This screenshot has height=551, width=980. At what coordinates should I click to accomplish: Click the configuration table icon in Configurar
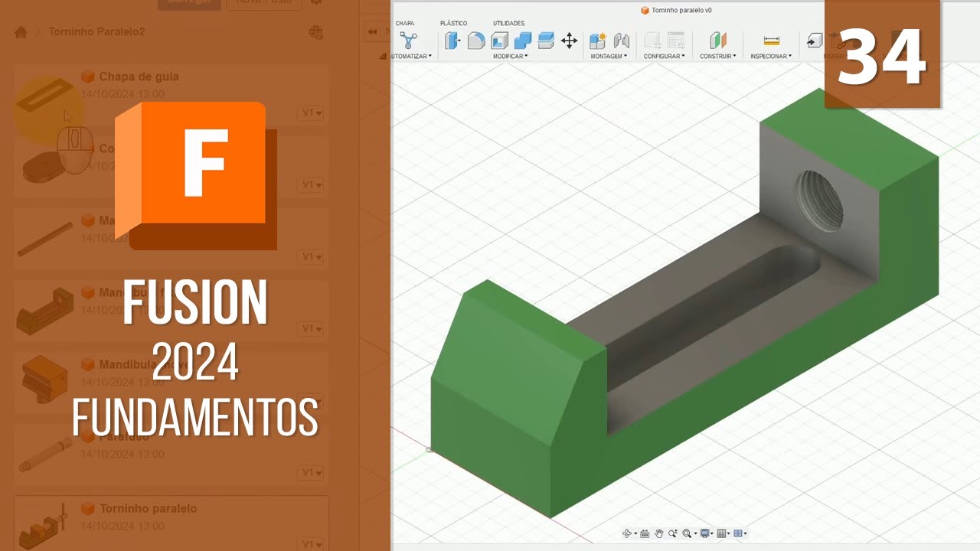pyautogui.click(x=675, y=41)
